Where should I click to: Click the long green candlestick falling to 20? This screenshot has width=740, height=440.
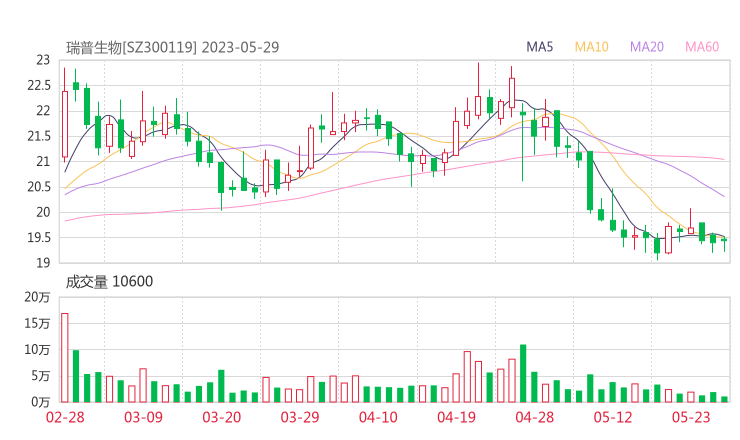590,181
